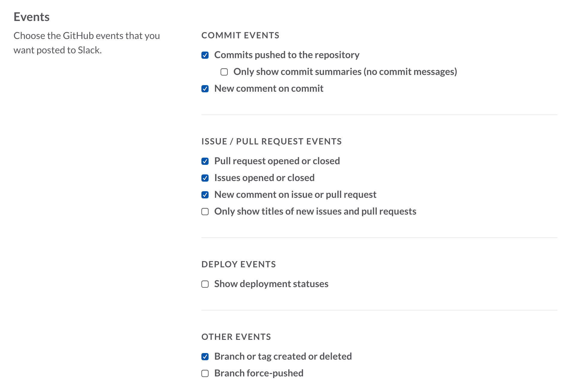
Task: Uncheck Branch or tag created or deleted checkbox
Action: (x=205, y=357)
